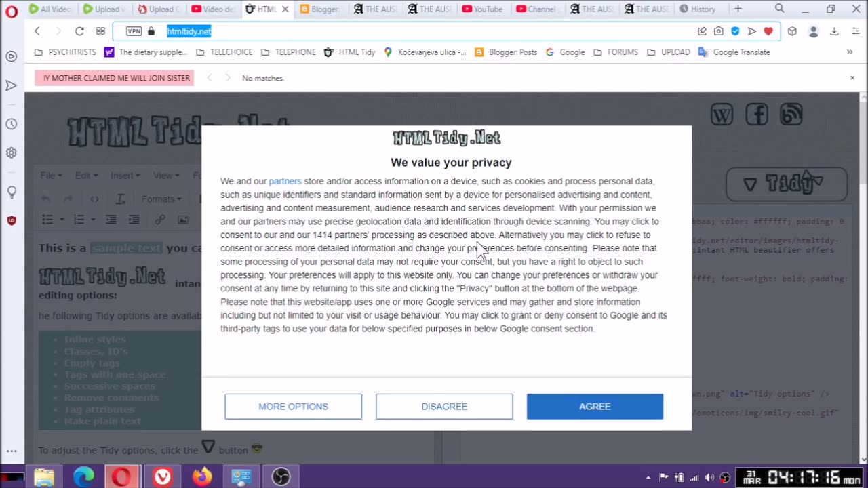Open the 'The dietary supple...' Yahoo bookmark
868x488 pixels.
click(x=146, y=52)
